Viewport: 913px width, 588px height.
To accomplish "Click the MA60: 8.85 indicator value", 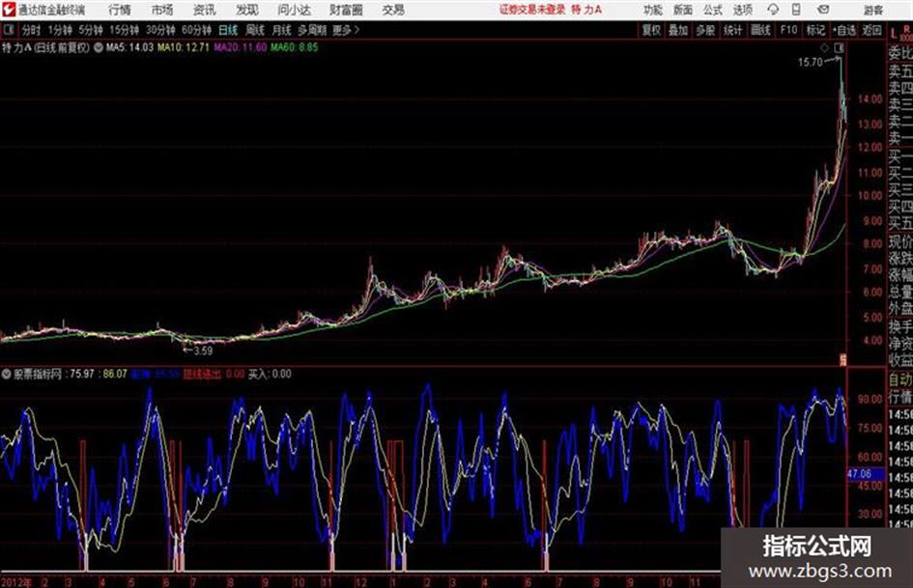I will (x=294, y=47).
